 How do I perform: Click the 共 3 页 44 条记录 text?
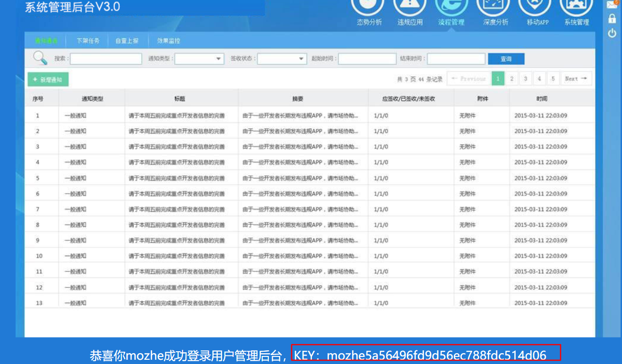[x=420, y=79]
